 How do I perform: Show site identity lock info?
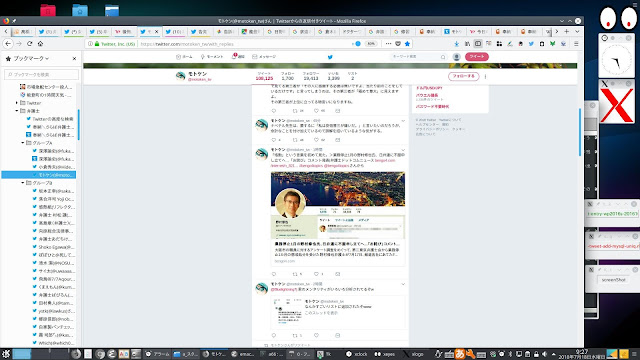point(97,44)
